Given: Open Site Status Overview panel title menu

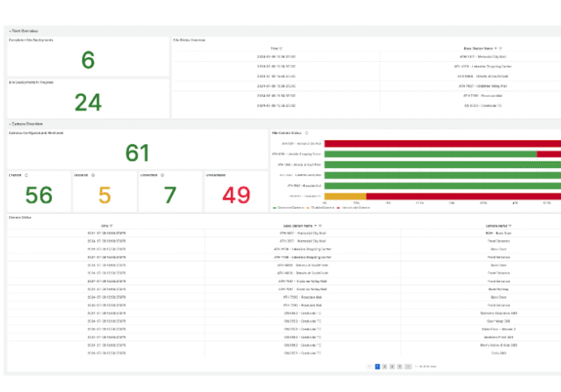Looking at the screenshot, I should [x=189, y=40].
